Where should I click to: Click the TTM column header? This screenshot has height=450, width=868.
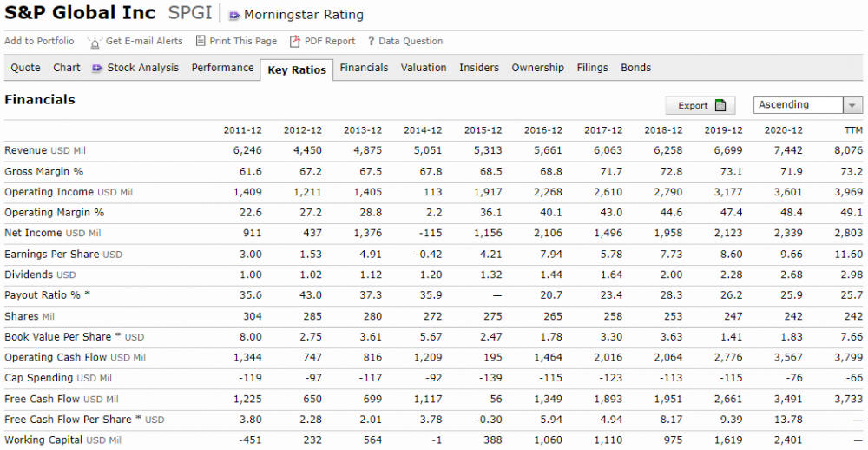click(x=853, y=130)
